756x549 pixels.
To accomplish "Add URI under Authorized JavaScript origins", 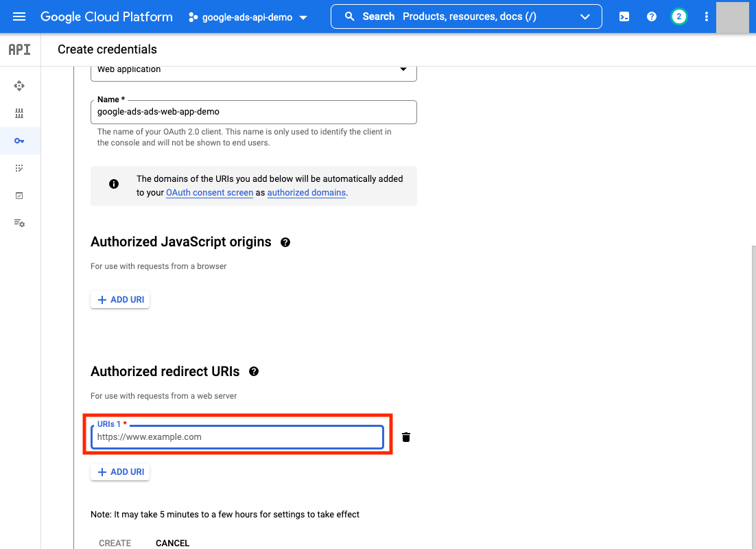I will [120, 300].
